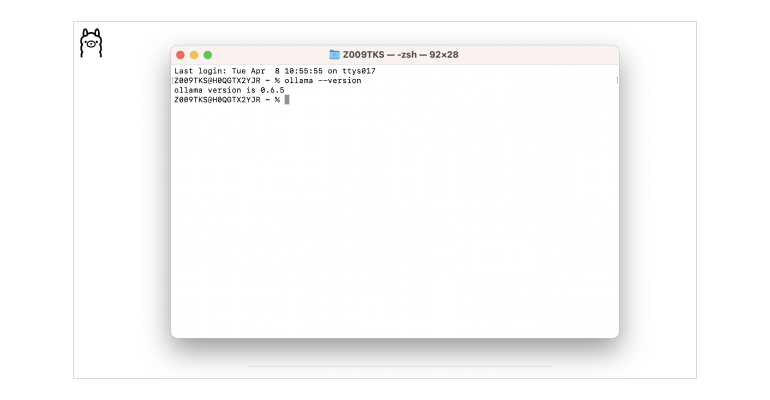Click the window title 'Z009TKS — -zsh — 92×28'

400,55
